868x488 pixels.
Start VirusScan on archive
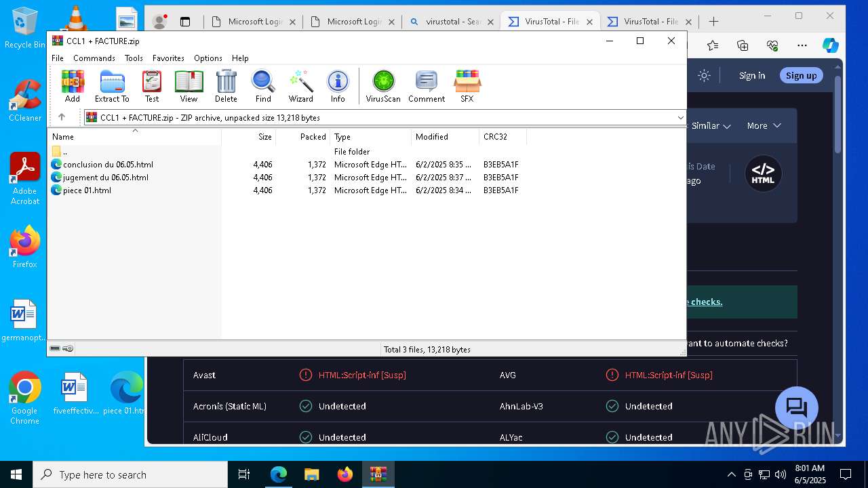pos(383,86)
